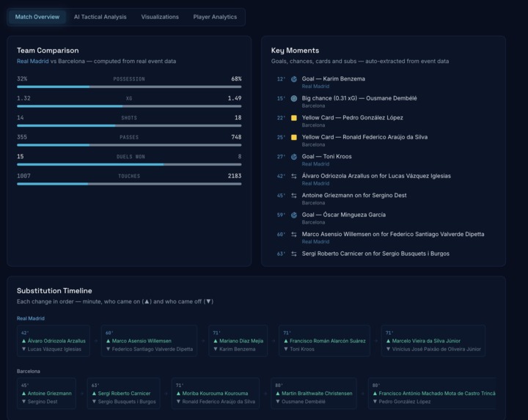528x420 pixels.
Task: Select the 71' Francisco Román Alarcón card
Action: click(x=324, y=341)
